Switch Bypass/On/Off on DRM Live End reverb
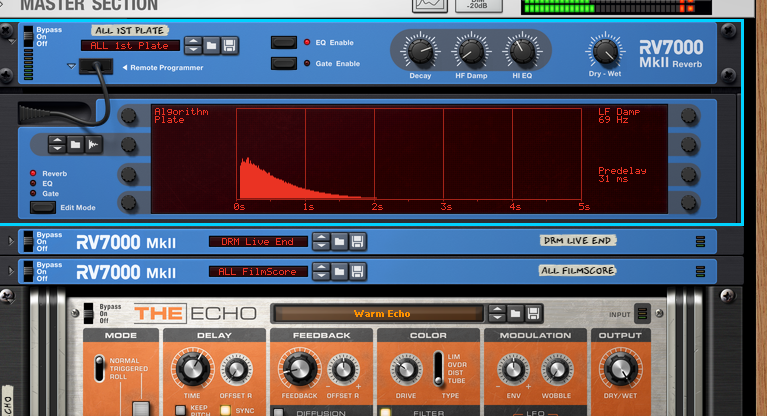This screenshot has height=416, width=767. [28, 241]
